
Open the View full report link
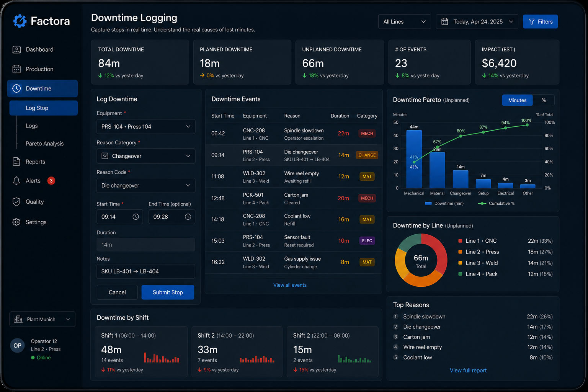[x=468, y=370]
